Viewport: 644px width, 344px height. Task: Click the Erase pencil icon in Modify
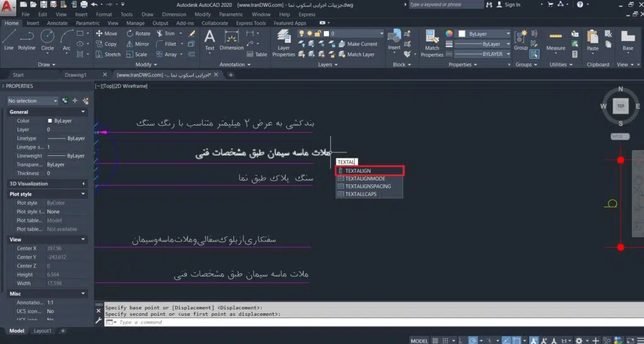[x=191, y=33]
